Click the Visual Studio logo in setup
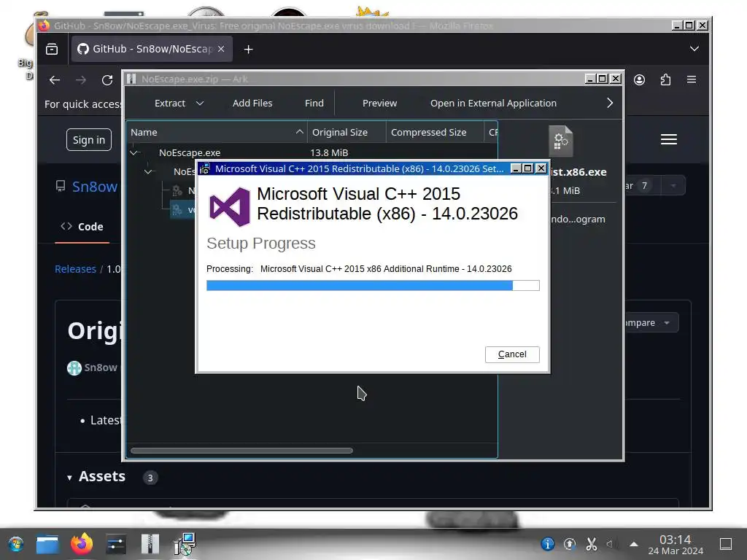 [x=230, y=206]
